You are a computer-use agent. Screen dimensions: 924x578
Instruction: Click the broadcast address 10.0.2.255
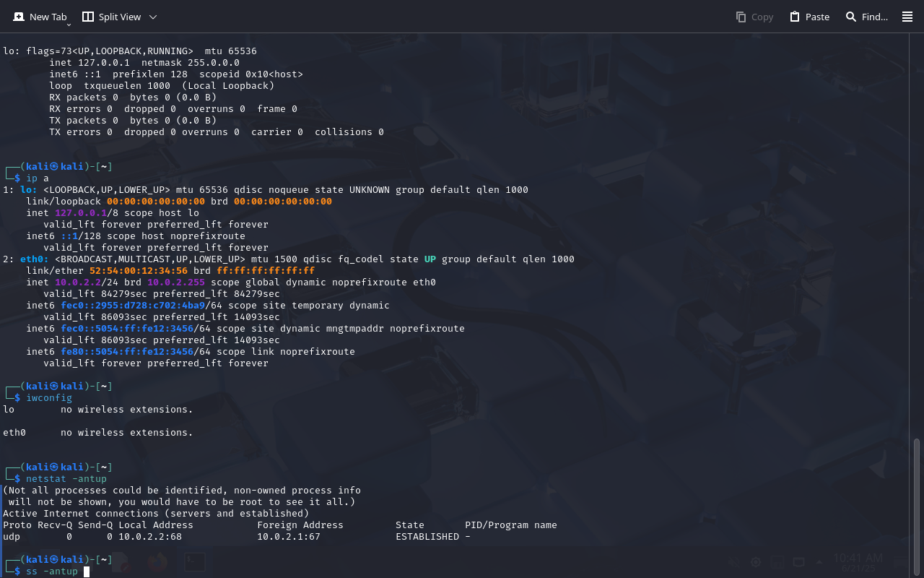coord(176,282)
